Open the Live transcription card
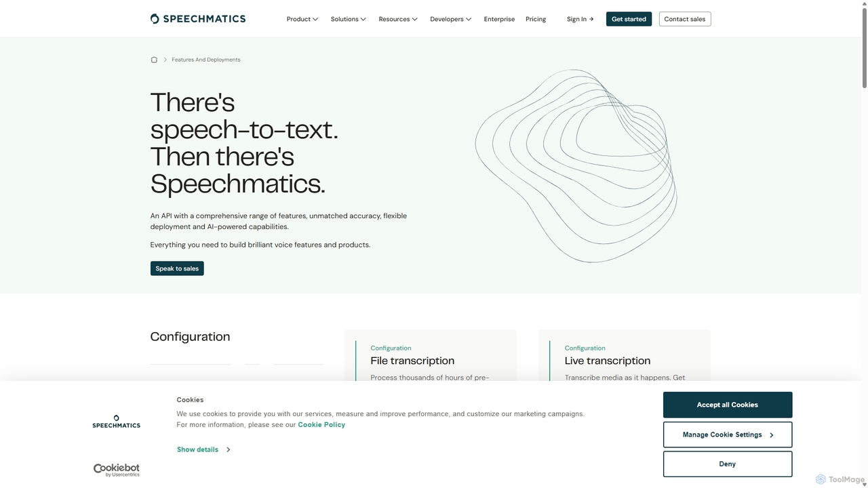868x488 pixels. pos(625,356)
